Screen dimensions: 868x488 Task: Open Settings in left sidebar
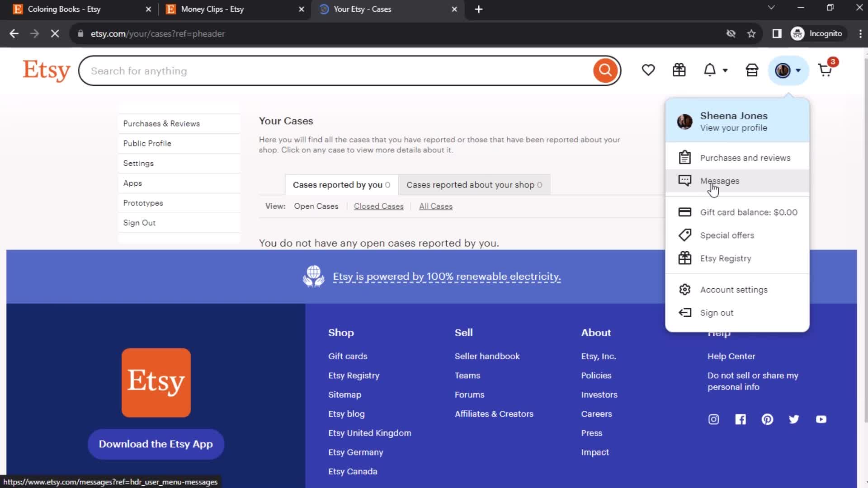tap(138, 163)
